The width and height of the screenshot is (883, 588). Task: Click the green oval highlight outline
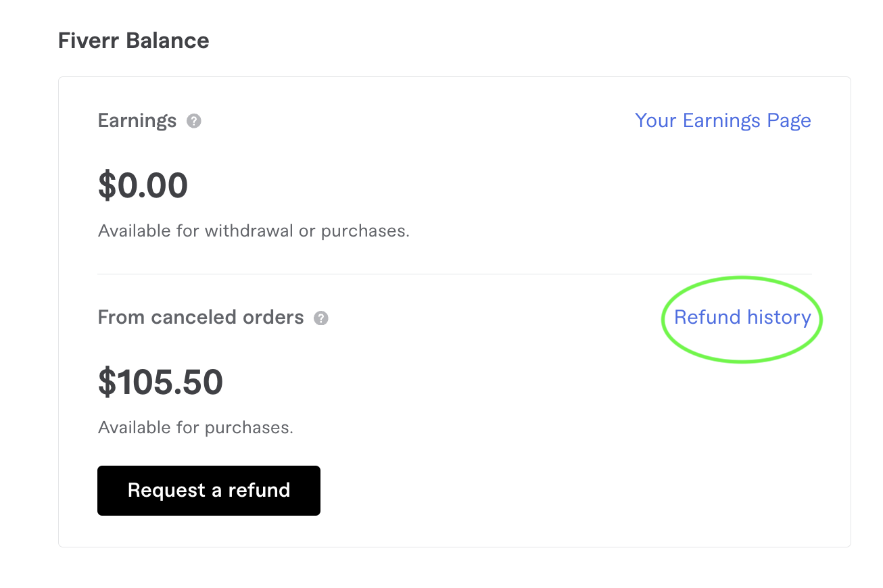coord(742,278)
